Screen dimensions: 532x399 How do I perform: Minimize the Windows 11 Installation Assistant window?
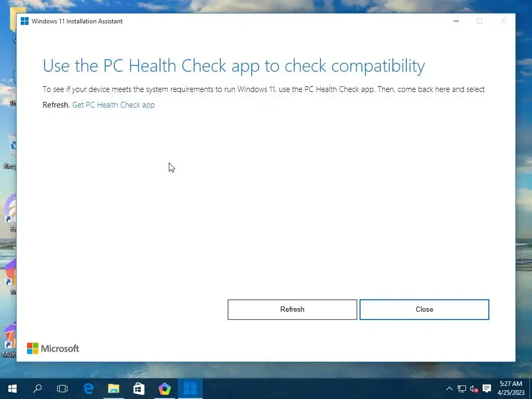tap(456, 21)
